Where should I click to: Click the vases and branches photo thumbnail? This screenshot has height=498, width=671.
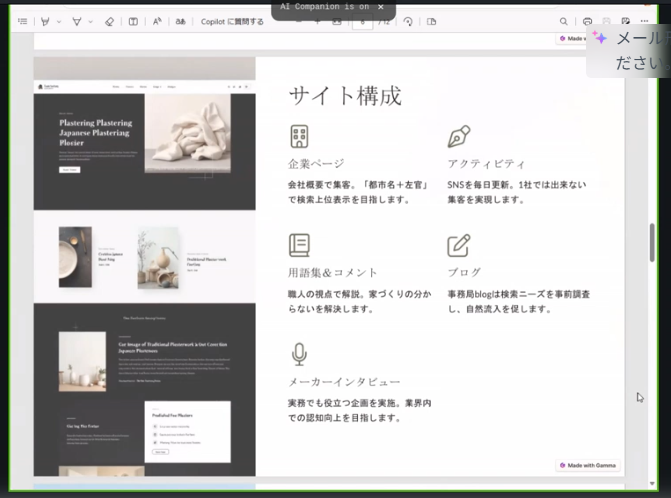tap(157, 258)
